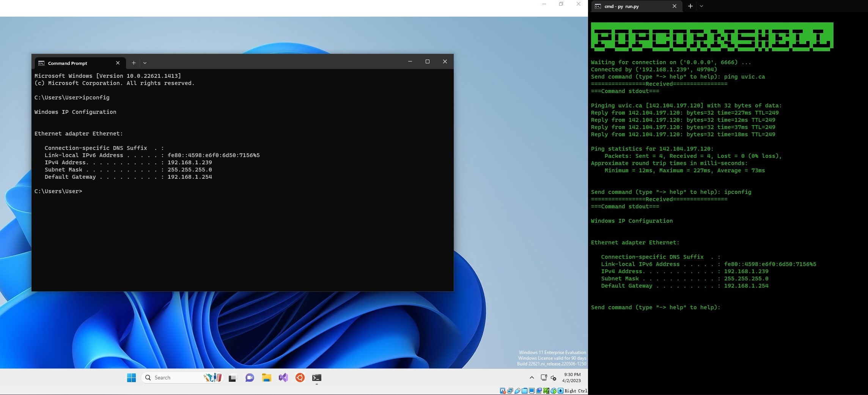Toggle the muted volume icon in tray

[554, 378]
